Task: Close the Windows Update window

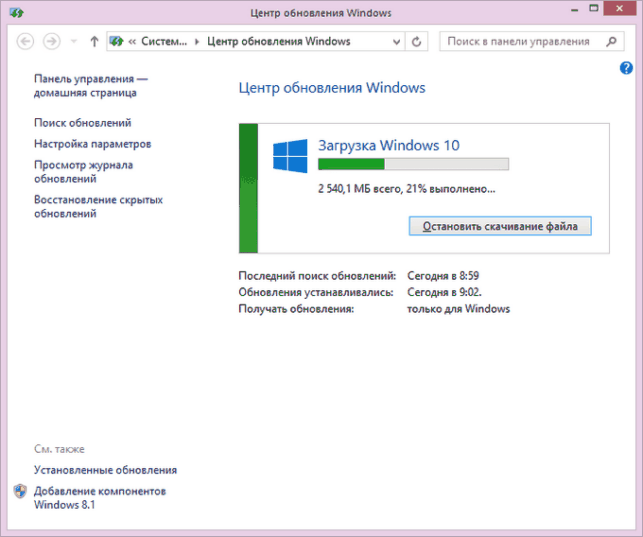Action: pyautogui.click(x=619, y=8)
